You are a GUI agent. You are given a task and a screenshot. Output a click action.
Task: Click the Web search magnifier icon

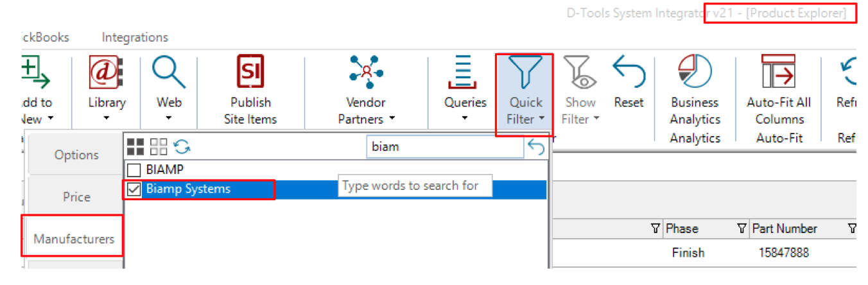point(169,73)
